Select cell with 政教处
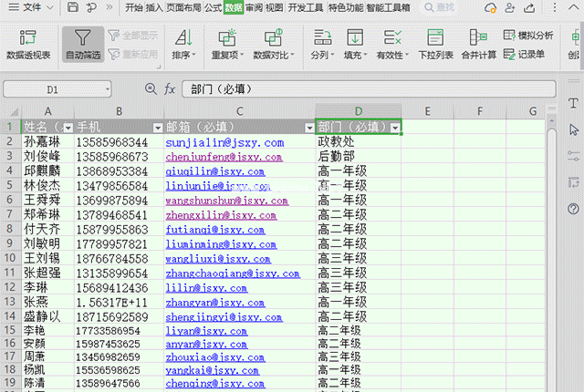 click(x=359, y=141)
